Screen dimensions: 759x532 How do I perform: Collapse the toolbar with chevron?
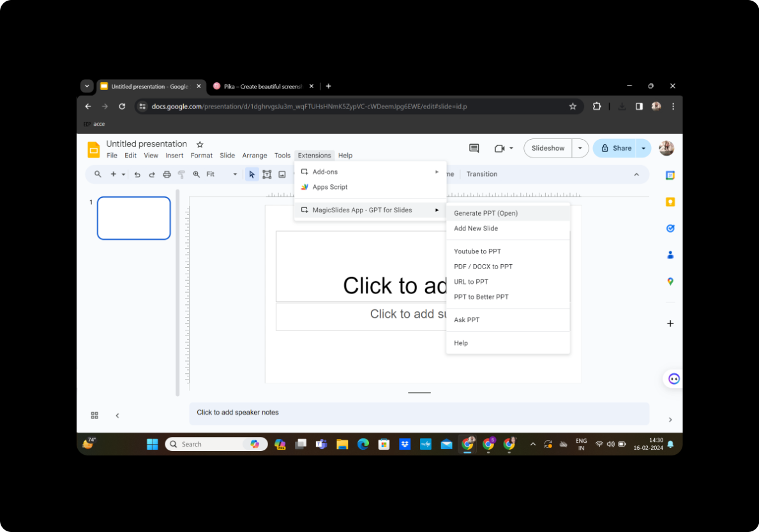pos(636,175)
